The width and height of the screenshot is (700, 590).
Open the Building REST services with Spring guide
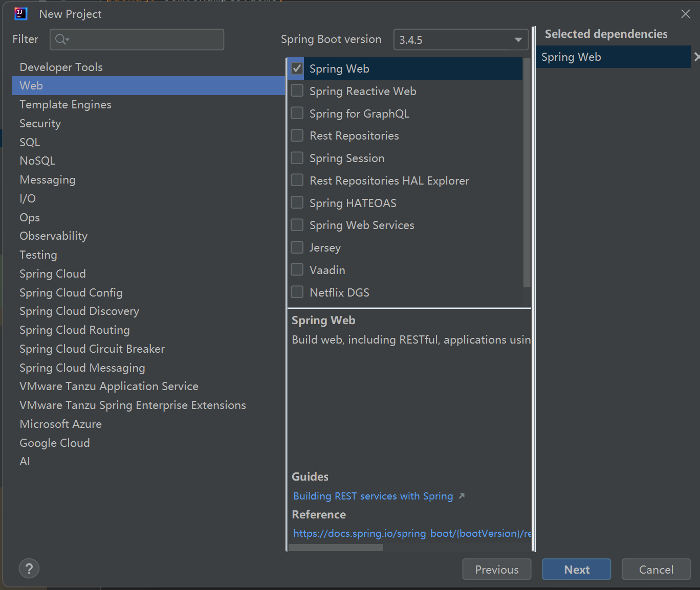[x=373, y=496]
